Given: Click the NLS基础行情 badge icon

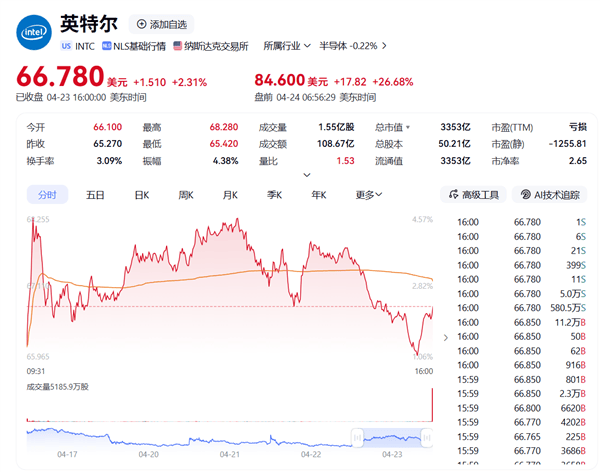Looking at the screenshot, I should point(106,46).
